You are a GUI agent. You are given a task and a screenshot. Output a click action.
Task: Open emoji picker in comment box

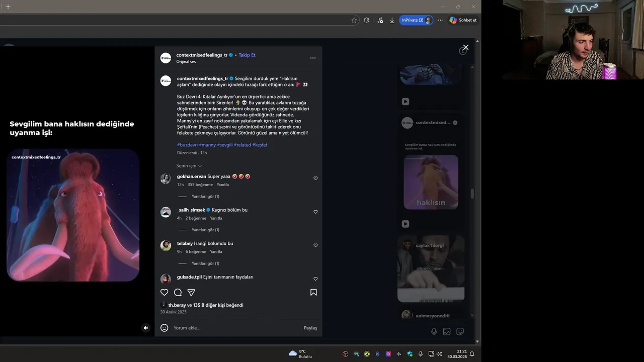164,328
